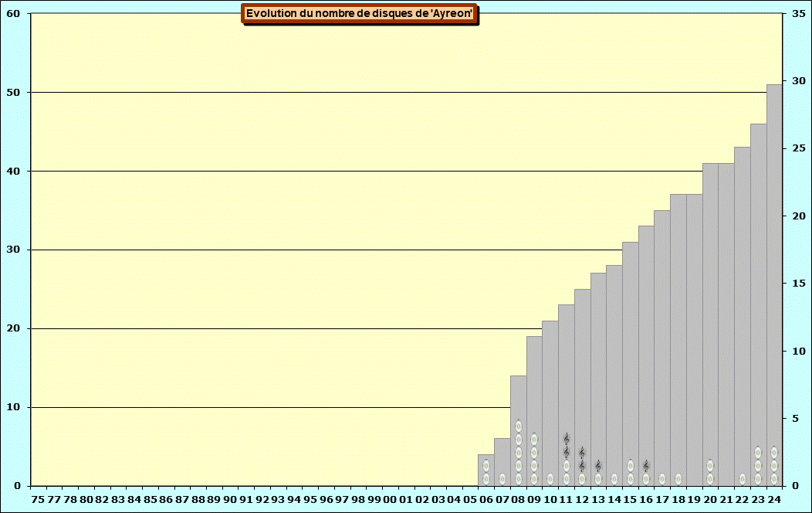Image resolution: width=812 pixels, height=513 pixels.
Task: Click left axis label '50'
Action: pyautogui.click(x=13, y=92)
